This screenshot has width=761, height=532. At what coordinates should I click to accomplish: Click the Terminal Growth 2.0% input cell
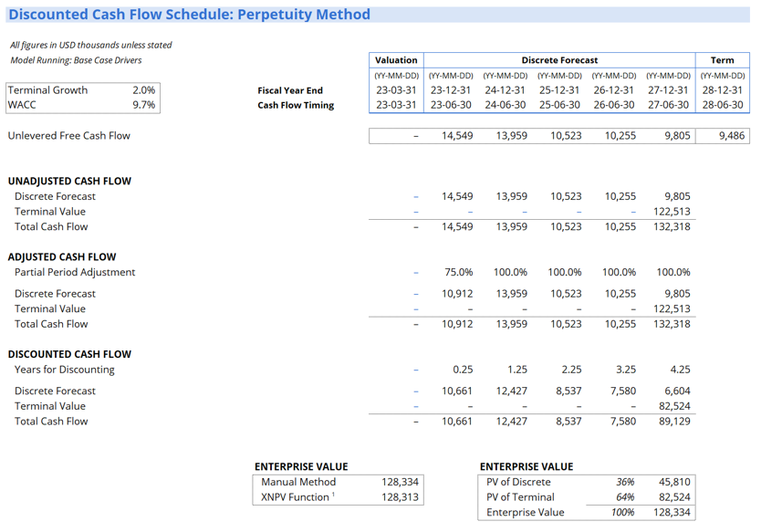[143, 90]
